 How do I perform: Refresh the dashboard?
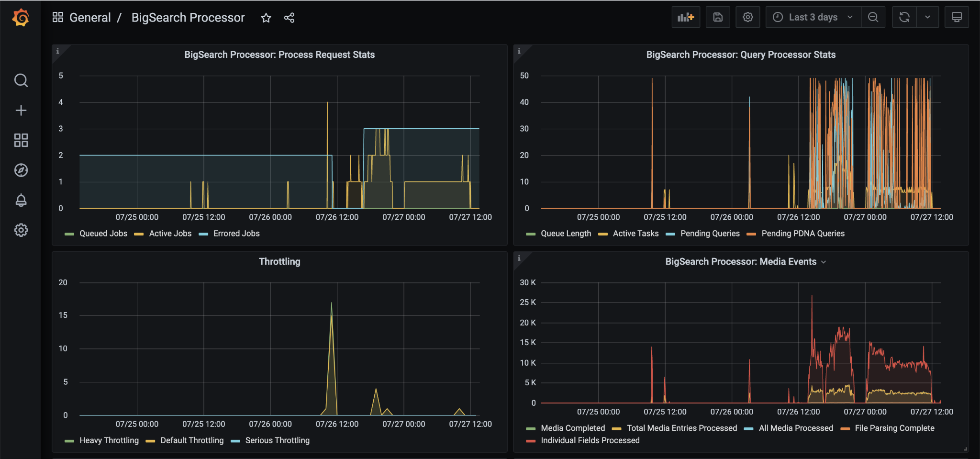point(904,17)
